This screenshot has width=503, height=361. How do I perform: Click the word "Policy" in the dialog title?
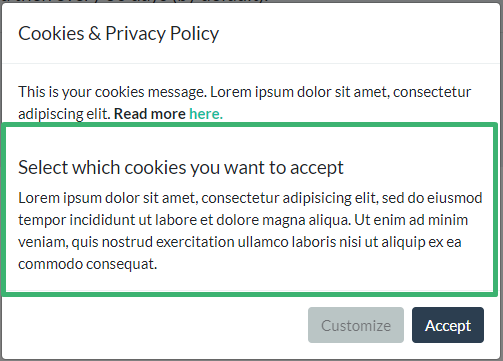coord(194,33)
